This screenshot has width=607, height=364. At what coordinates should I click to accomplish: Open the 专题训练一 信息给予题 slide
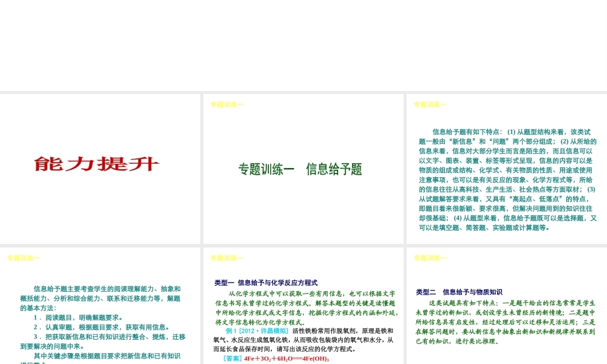[303, 169]
